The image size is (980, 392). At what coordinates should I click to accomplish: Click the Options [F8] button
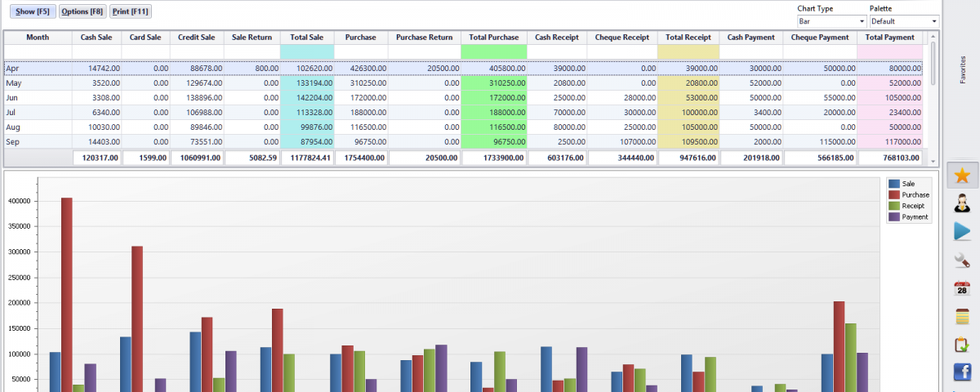(x=82, y=11)
